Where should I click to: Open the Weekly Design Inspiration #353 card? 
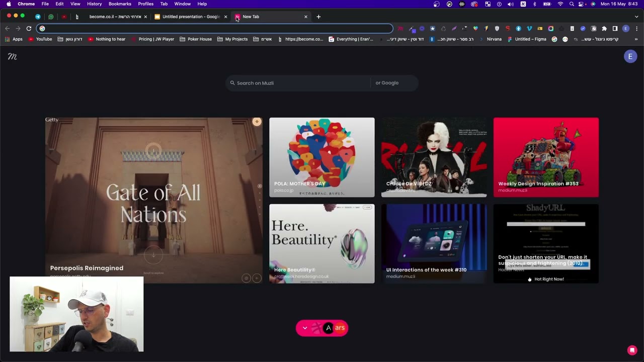click(546, 157)
